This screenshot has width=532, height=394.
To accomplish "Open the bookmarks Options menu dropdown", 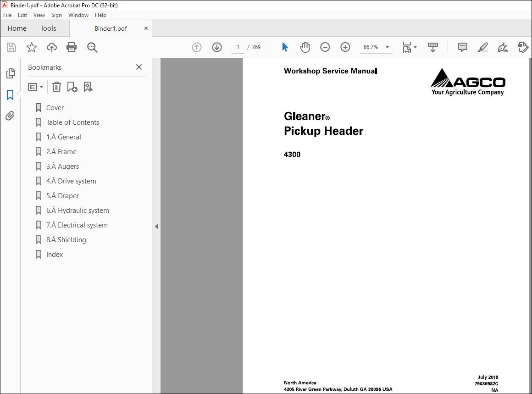I will point(36,87).
